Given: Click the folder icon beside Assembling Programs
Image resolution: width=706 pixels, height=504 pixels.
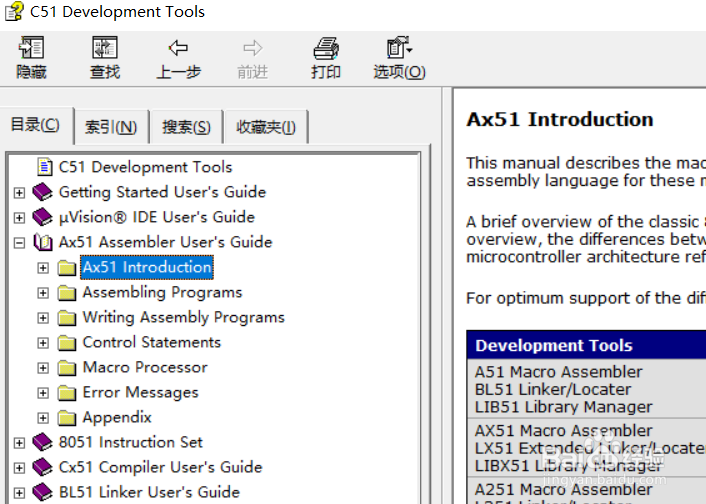Looking at the screenshot, I should coord(67,293).
